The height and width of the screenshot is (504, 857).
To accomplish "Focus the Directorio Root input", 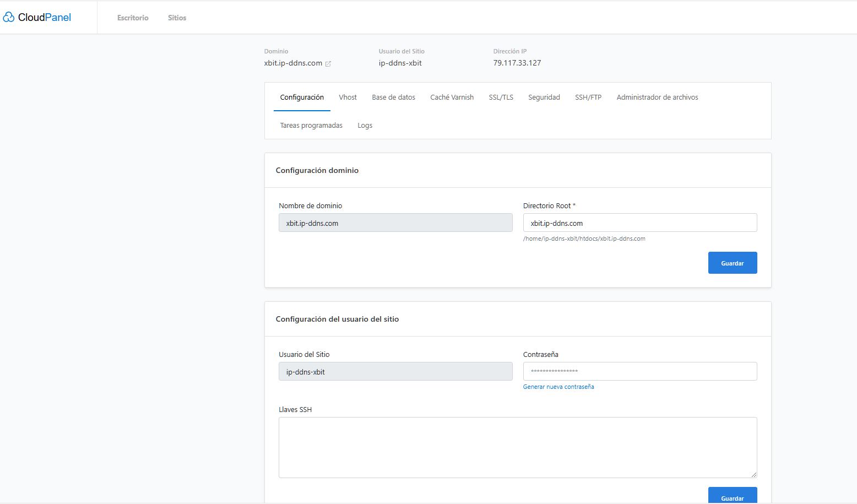I will 640,223.
